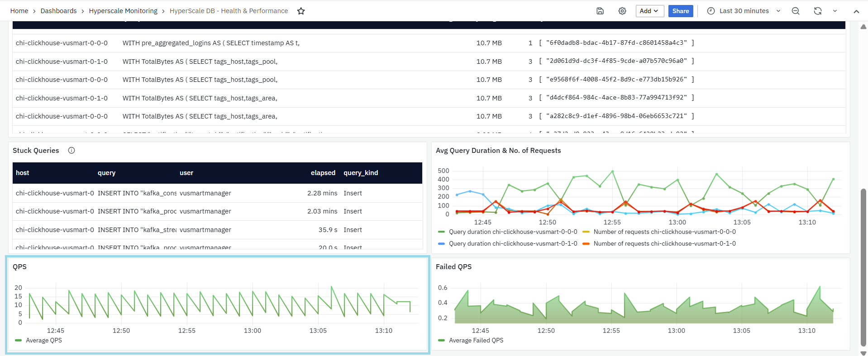The image size is (868, 356).
Task: Refresh the dashboard
Action: point(817,11)
